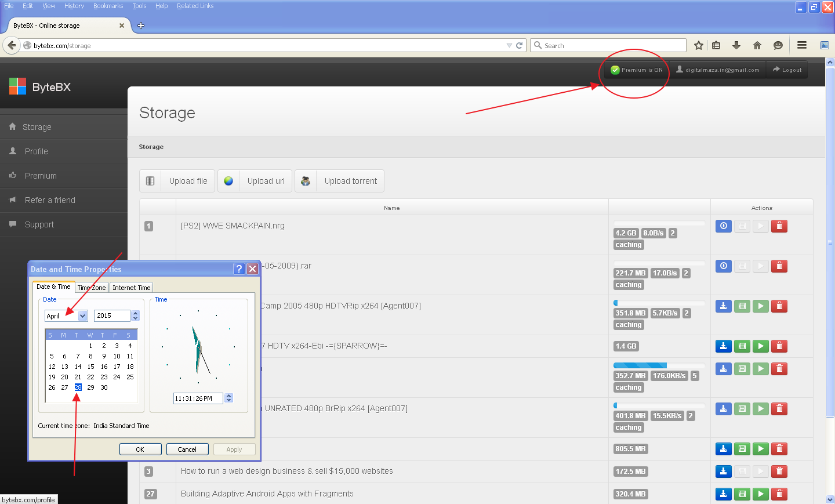Play the Camp 2005 480p HDTVRip video

pos(761,306)
